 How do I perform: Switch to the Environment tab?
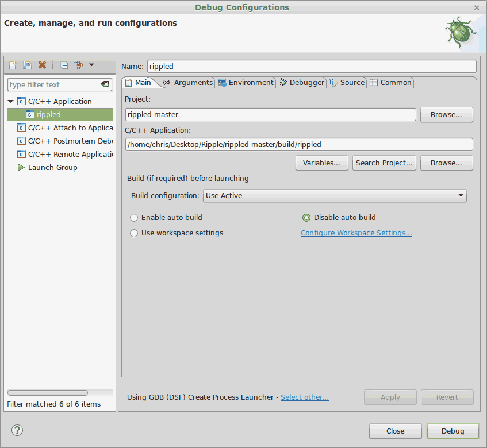click(246, 83)
